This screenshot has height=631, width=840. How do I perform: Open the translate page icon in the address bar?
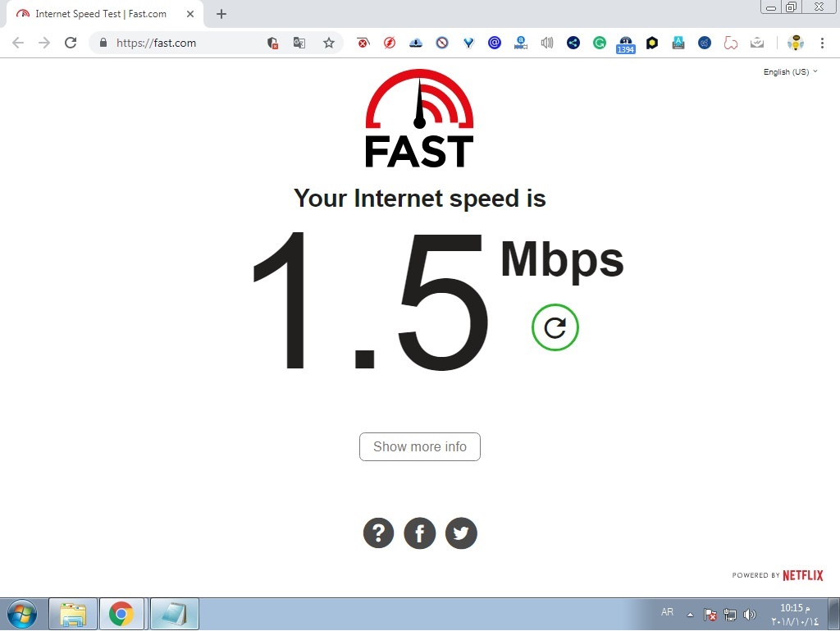[x=299, y=43]
